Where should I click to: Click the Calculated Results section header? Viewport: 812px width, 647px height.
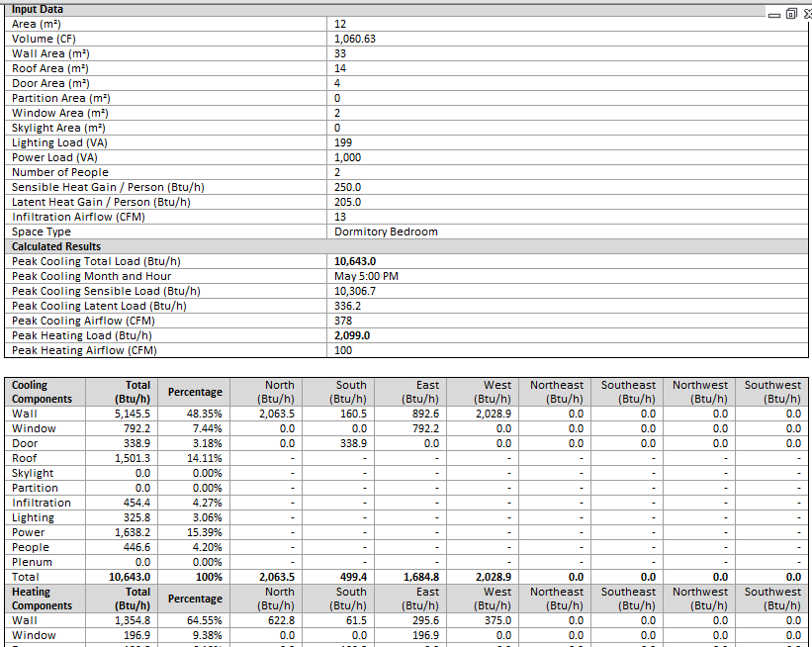click(x=56, y=246)
